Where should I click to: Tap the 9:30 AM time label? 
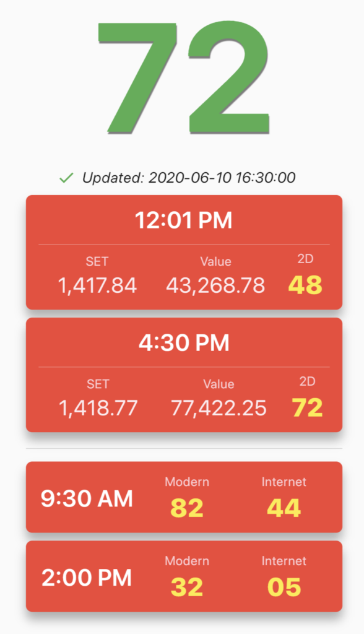point(87,498)
